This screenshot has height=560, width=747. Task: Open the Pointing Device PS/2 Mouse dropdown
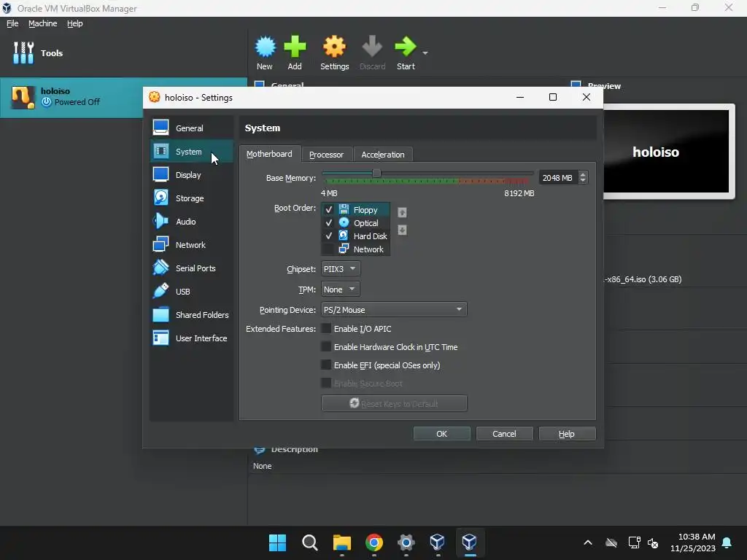point(394,309)
